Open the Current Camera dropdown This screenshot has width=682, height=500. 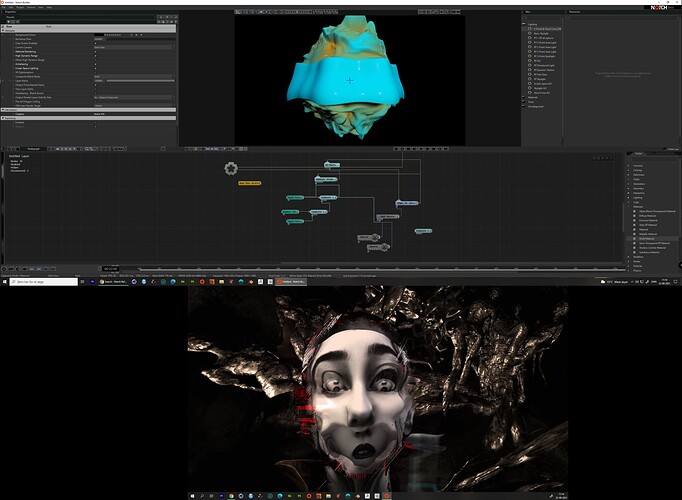pyautogui.click(x=134, y=47)
